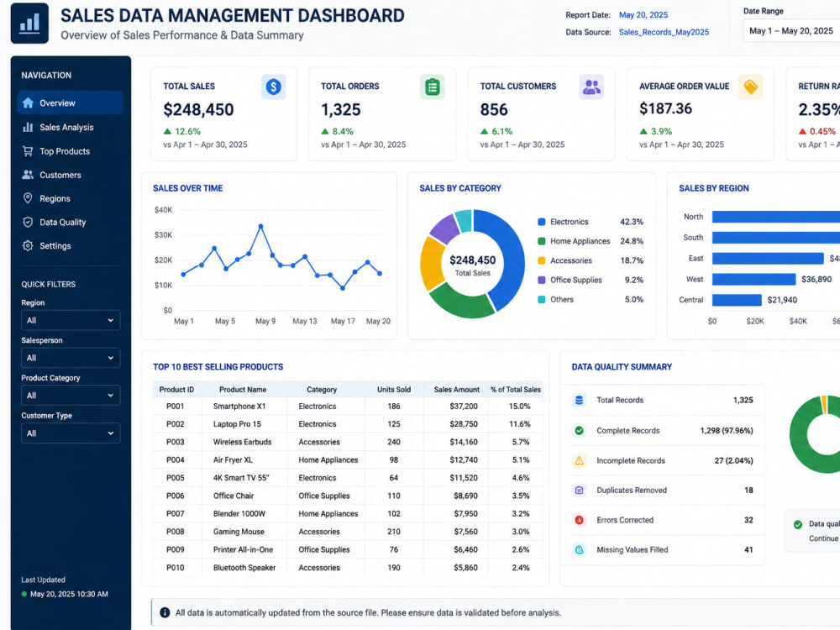This screenshot has height=630, width=840.
Task: Click the Electronics blue legend swatch
Action: (x=541, y=222)
